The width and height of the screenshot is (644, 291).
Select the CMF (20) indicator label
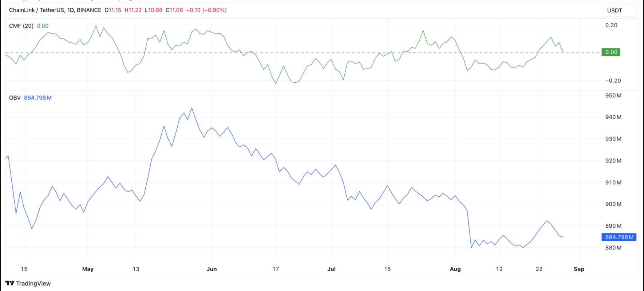click(x=21, y=26)
